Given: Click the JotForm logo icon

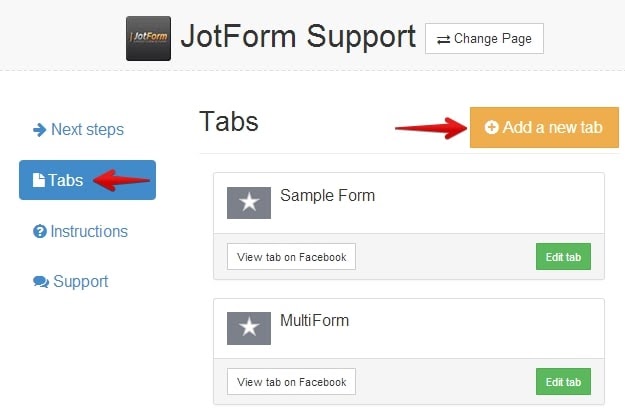Looking at the screenshot, I should (x=148, y=39).
